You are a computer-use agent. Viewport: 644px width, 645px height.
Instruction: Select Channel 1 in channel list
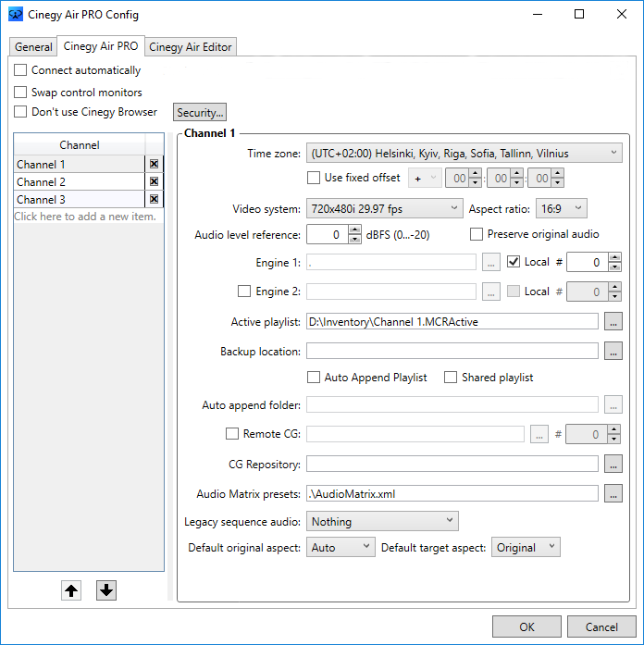coord(80,164)
